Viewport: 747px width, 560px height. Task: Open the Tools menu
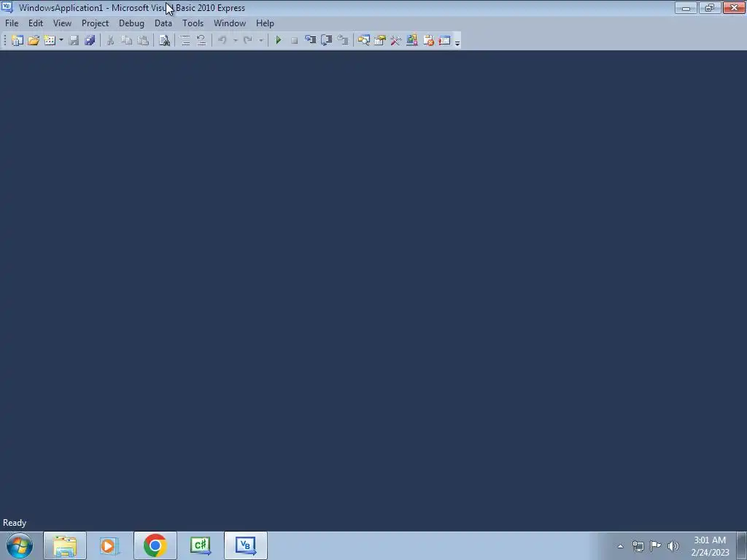click(x=193, y=23)
